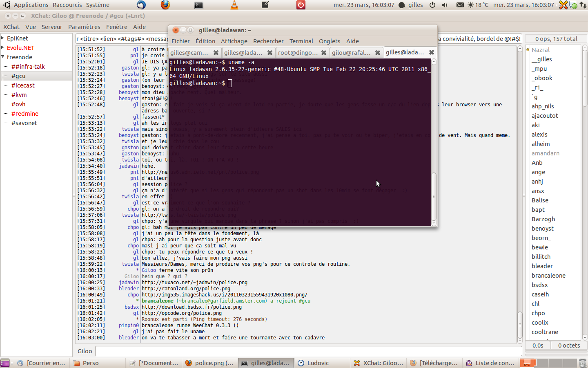Open the text editor launcher icon
The image size is (588, 368).
265,5
